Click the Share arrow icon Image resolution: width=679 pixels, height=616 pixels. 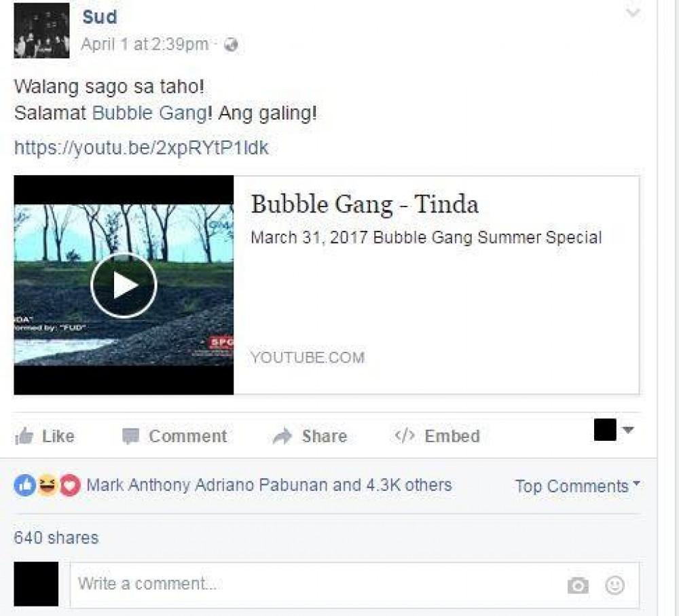coord(282,436)
